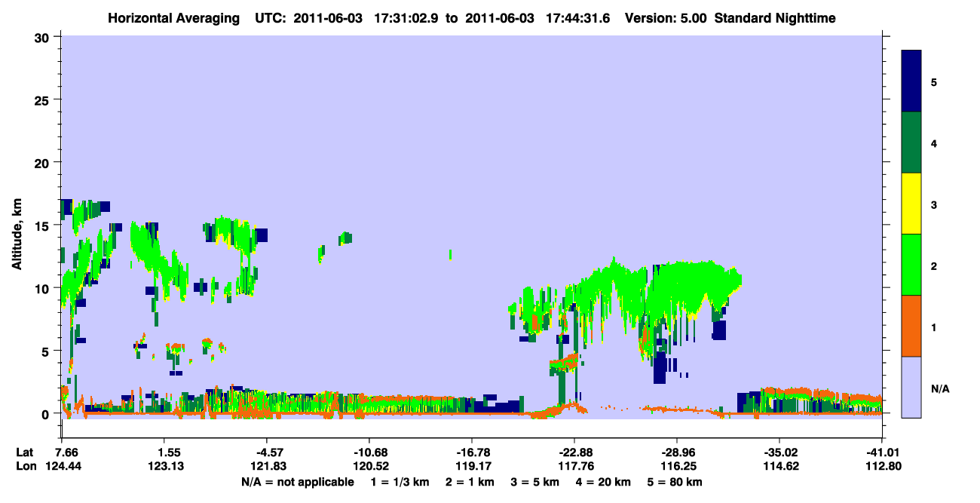
Task: Click latitude value -10.68
Action: click(369, 452)
